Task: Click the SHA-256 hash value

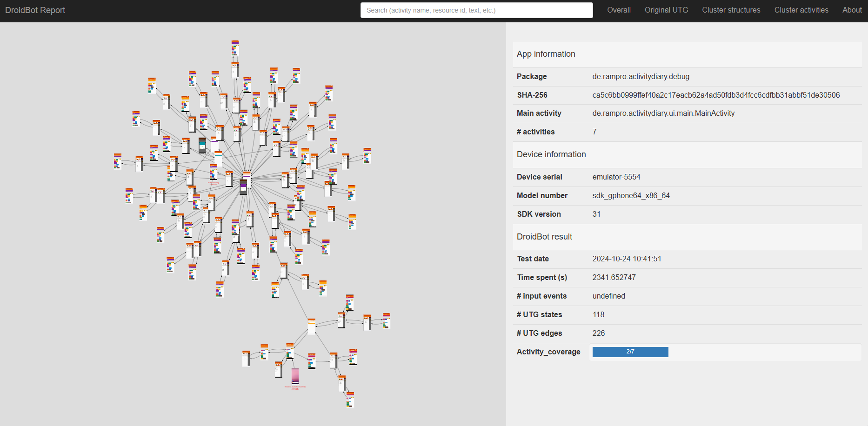Action: click(x=716, y=95)
